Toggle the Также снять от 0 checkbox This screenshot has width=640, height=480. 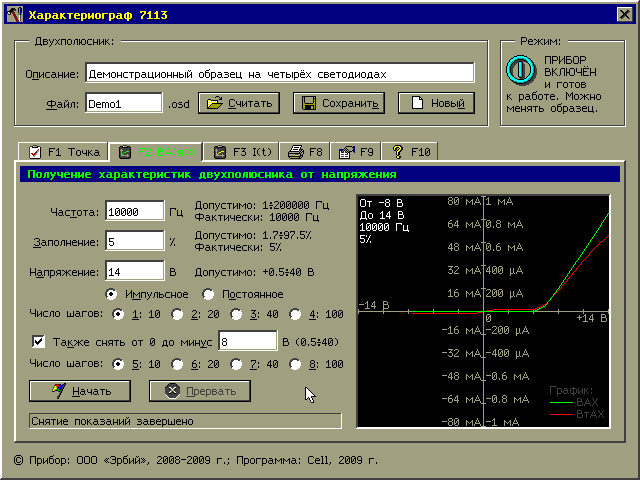point(38,341)
